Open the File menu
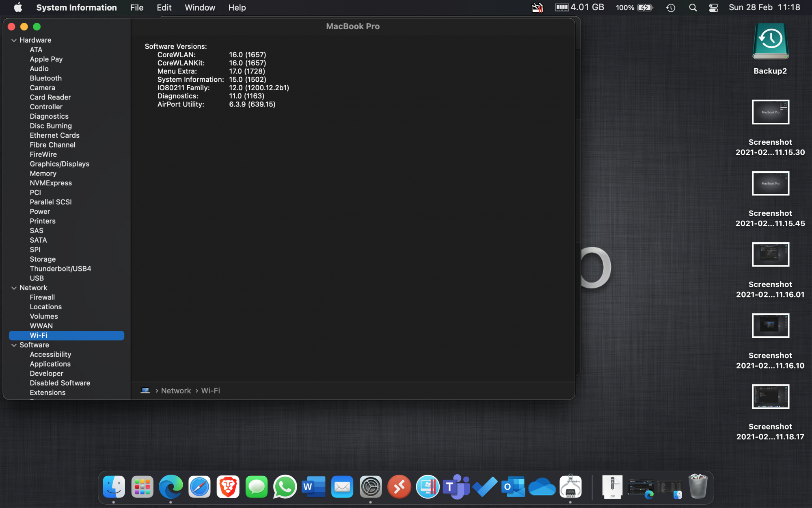812x508 pixels. click(x=136, y=8)
